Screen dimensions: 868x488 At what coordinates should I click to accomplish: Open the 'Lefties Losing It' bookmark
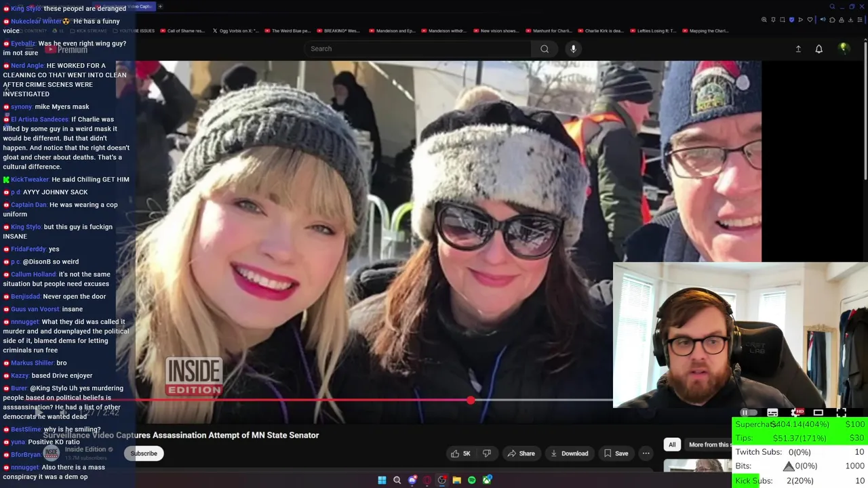point(652,30)
